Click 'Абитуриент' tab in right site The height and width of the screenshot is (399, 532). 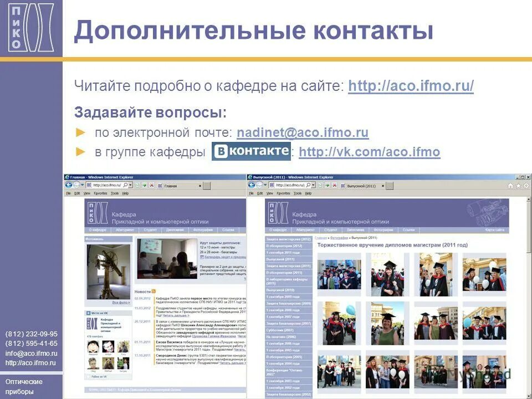point(305,229)
